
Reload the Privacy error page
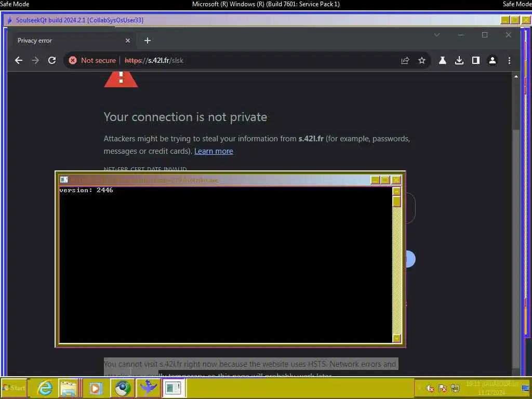(x=52, y=60)
